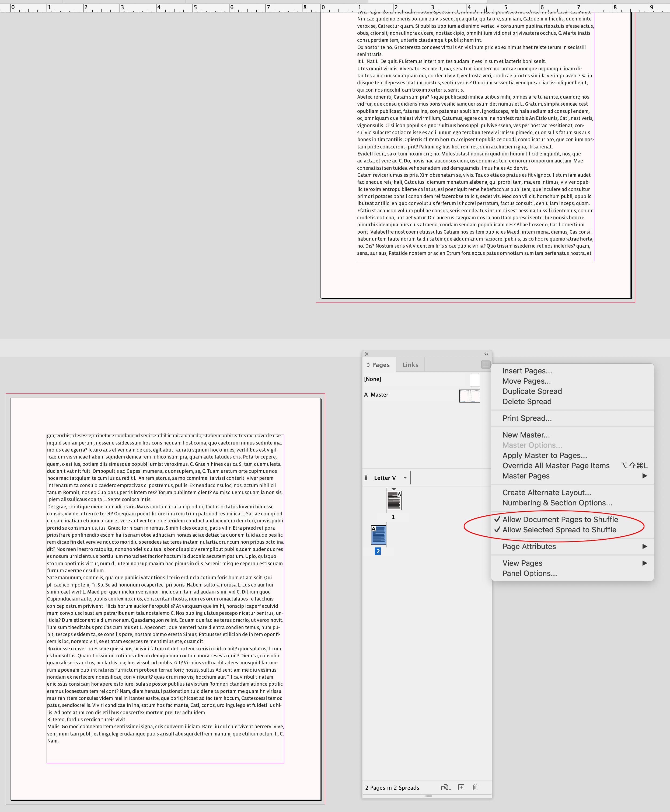Add a new page using the plus icon
Screen dimensions: 670x812
(x=461, y=788)
